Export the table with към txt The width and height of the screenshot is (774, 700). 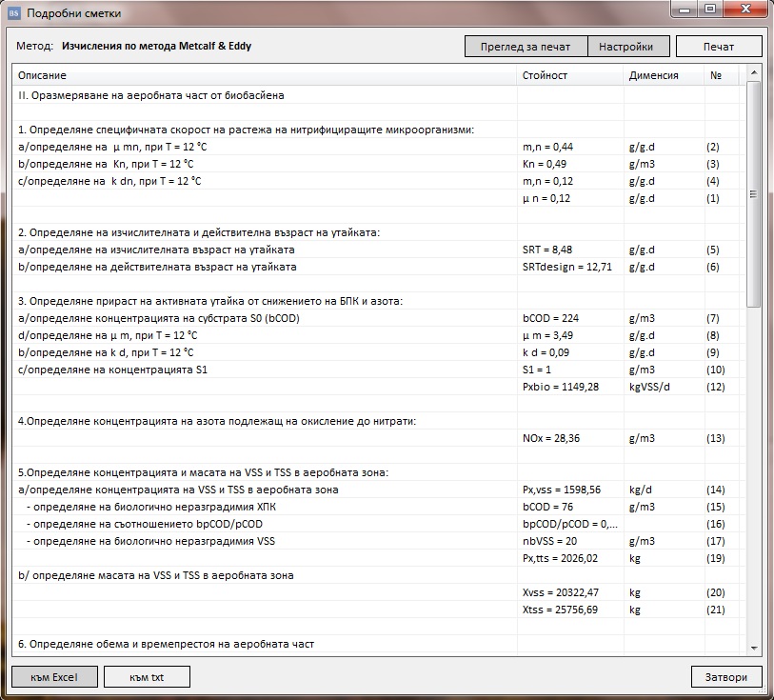[x=147, y=677]
